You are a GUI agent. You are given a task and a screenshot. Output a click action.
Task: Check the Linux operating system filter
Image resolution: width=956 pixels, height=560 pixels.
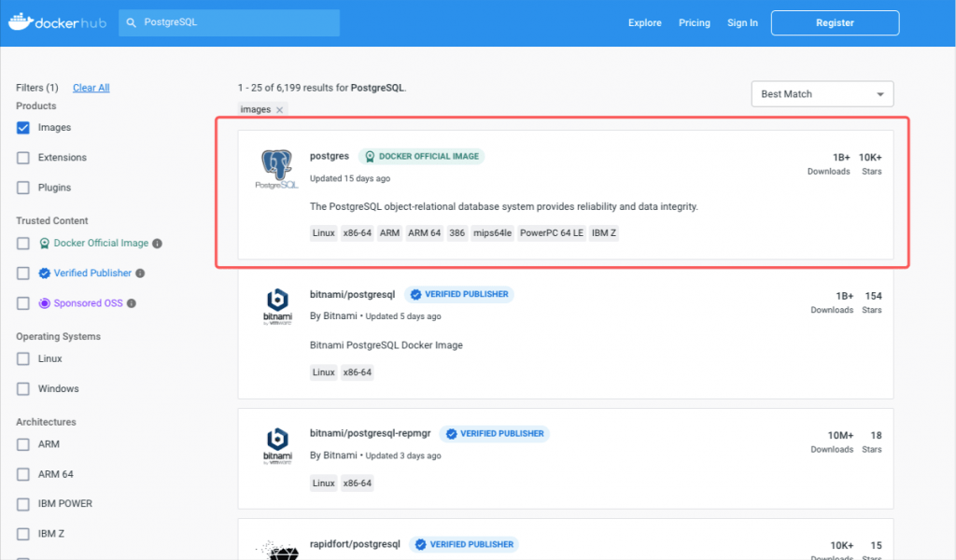coord(23,359)
